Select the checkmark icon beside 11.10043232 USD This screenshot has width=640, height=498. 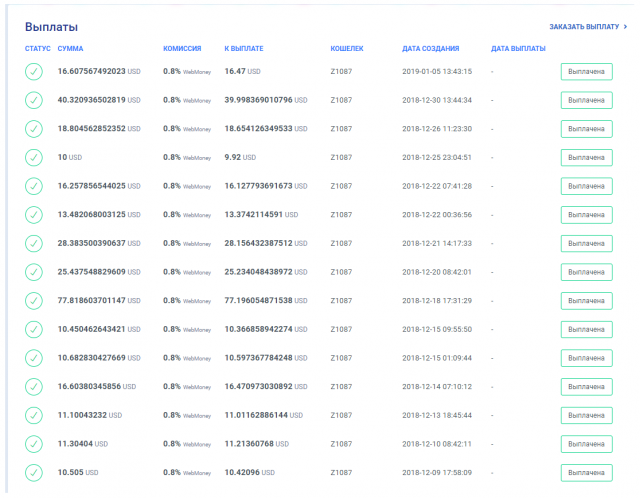[34, 415]
